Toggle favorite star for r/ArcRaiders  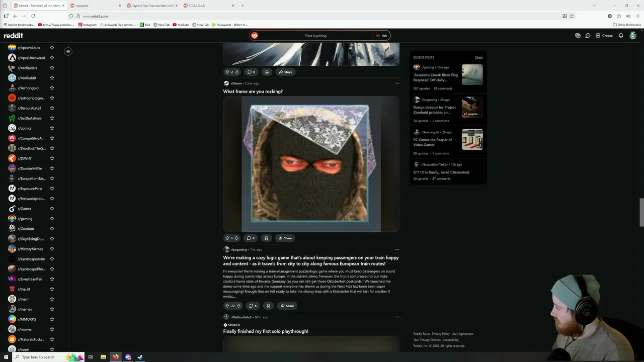coord(52,68)
